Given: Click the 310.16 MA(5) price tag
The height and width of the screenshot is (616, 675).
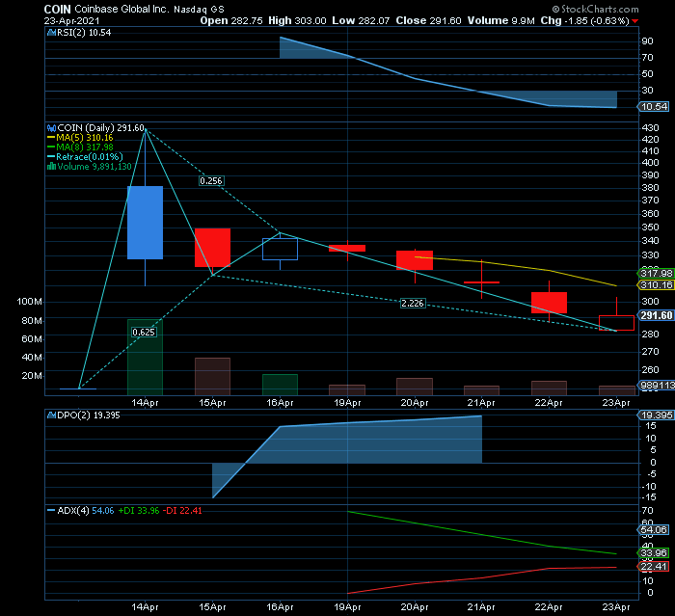Looking at the screenshot, I should 656,285.
